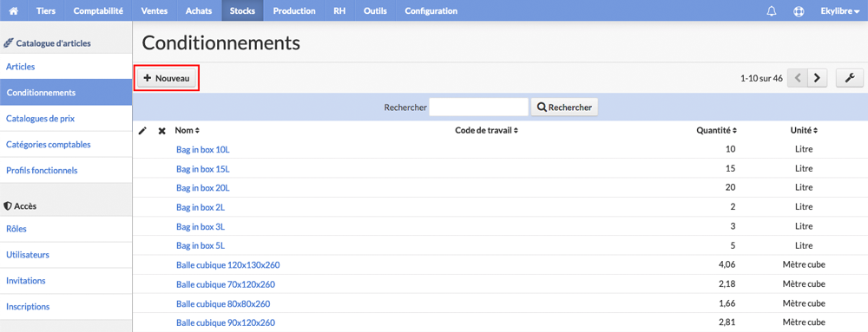Open Rôles in the sidebar
The width and height of the screenshot is (868, 332).
coord(66,229)
